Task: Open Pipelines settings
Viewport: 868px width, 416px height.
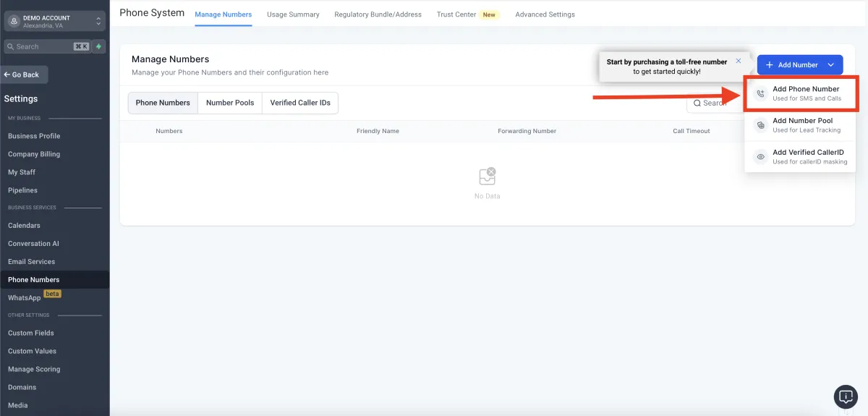Action: 22,190
